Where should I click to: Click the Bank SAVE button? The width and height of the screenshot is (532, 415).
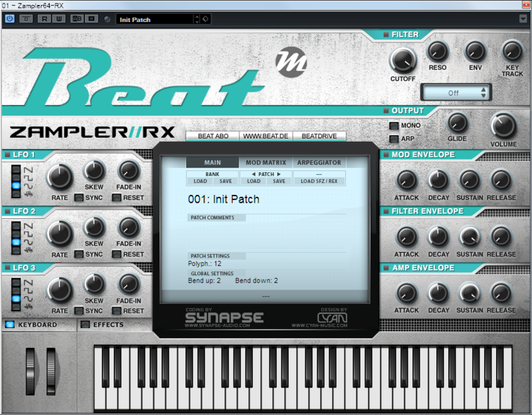225,181
